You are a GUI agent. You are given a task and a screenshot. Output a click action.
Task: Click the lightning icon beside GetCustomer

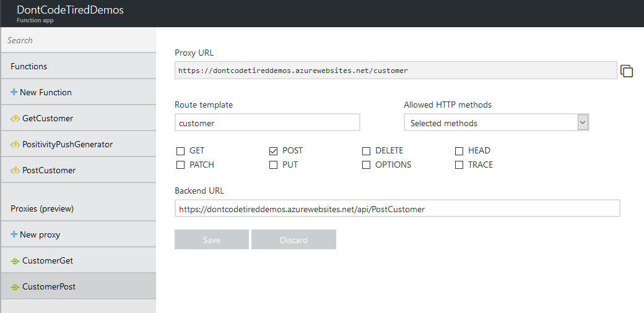coord(15,119)
